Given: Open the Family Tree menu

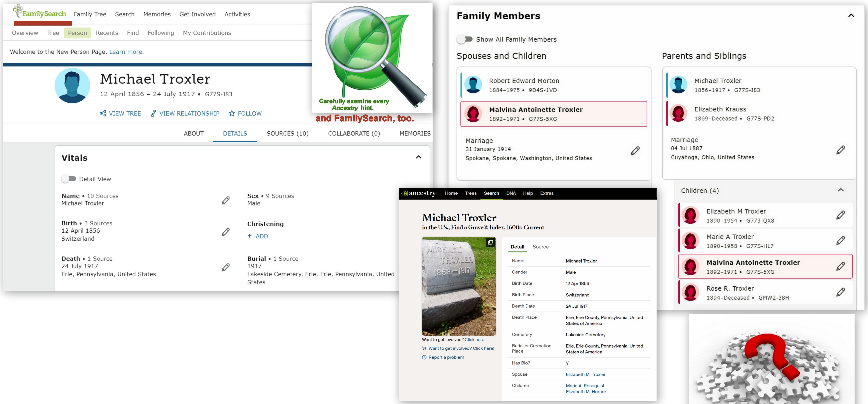Looking at the screenshot, I should coord(90,14).
